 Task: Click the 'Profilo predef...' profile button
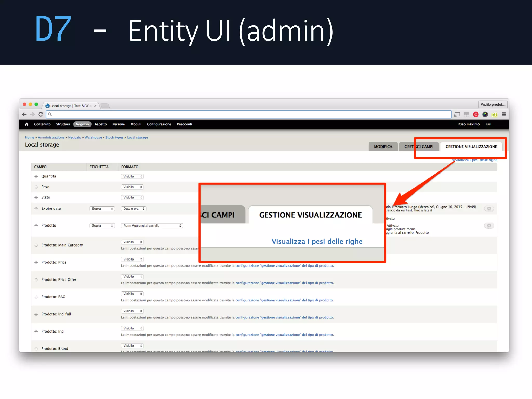[493, 104]
